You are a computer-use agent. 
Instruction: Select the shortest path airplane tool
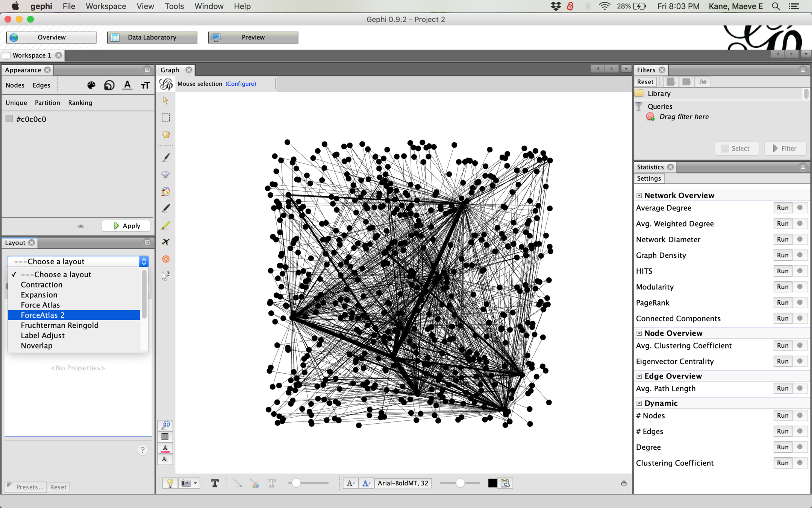pos(165,242)
